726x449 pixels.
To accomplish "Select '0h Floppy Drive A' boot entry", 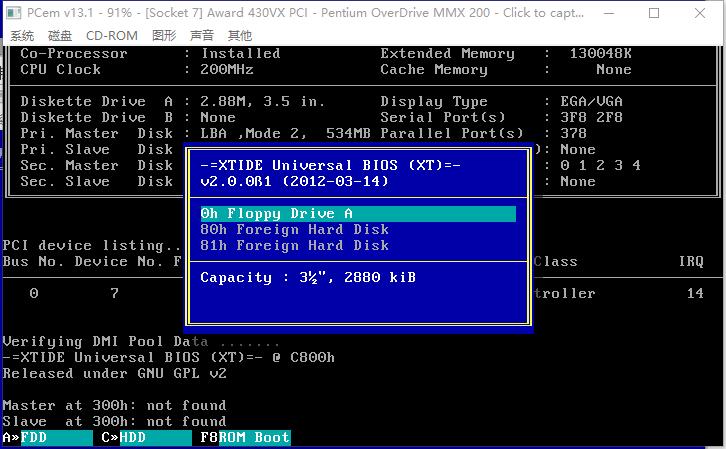I will click(x=358, y=214).
